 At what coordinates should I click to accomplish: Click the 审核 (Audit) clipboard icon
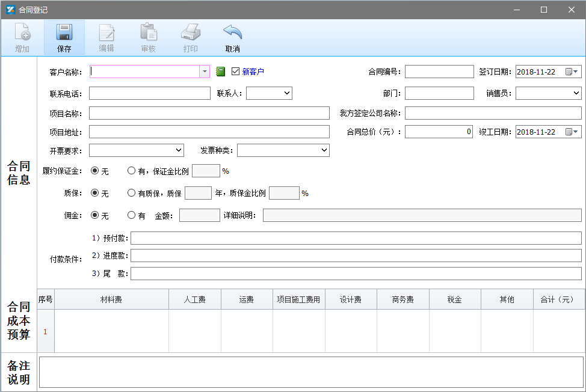pyautogui.click(x=148, y=33)
